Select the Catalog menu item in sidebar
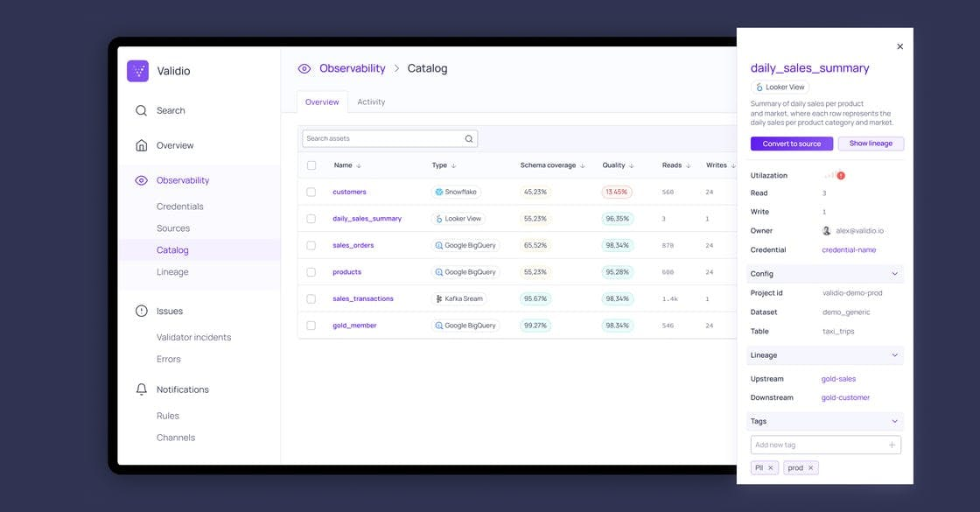The height and width of the screenshot is (512, 980). pos(173,249)
